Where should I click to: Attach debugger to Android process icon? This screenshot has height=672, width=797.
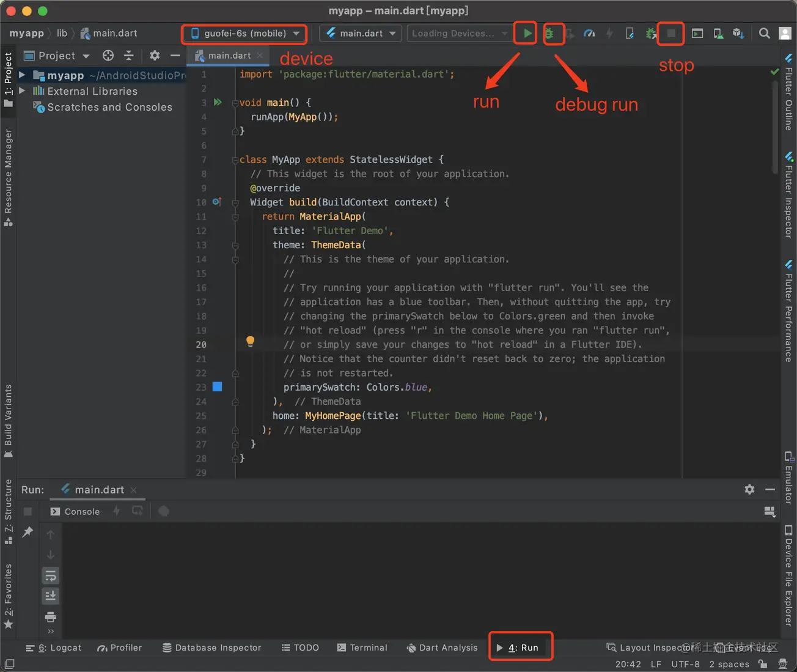651,34
